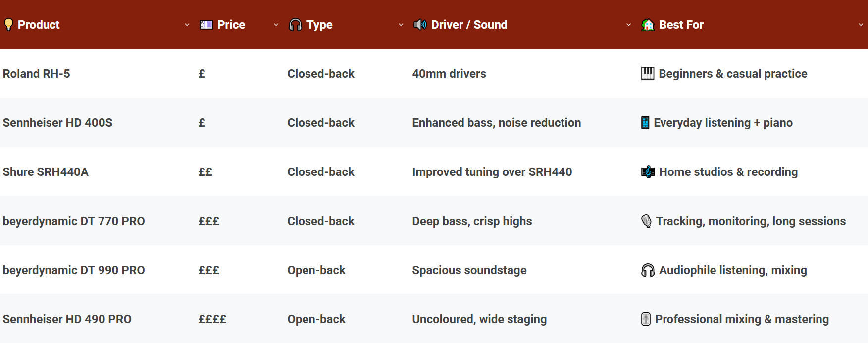Click the banknote icon next to Price
Screen dimensions: 868x343
click(205, 24)
